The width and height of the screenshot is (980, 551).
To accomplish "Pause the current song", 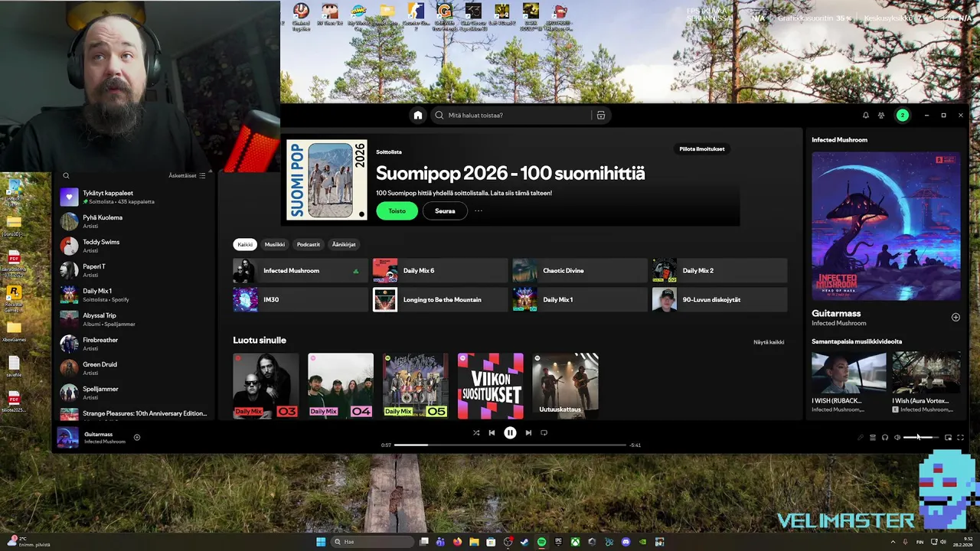I will pos(510,432).
